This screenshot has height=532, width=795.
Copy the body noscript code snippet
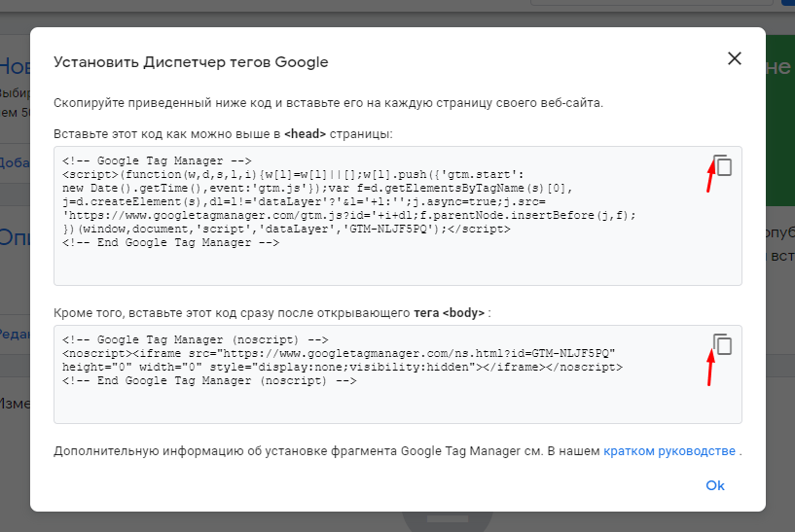tap(722, 344)
